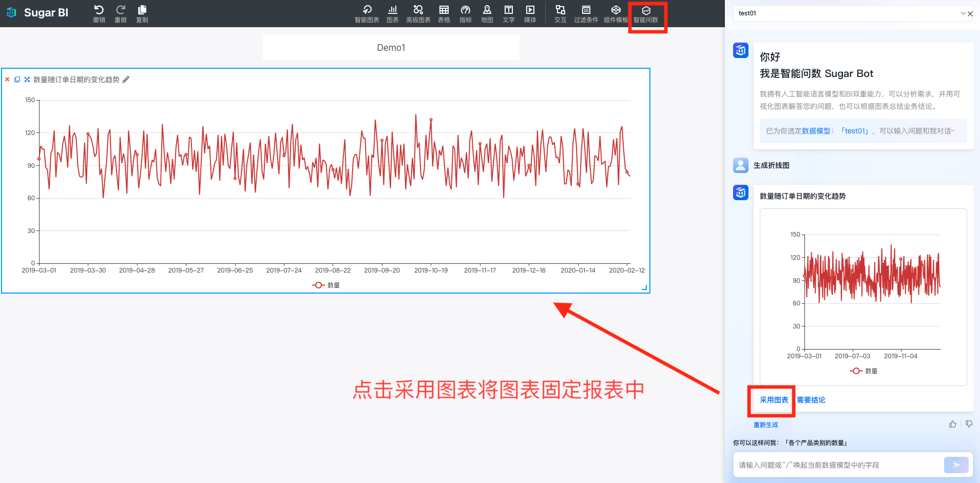Viewport: 980px width, 483px height.
Task: Open the 高级图表 advanced charts
Action: coord(418,14)
